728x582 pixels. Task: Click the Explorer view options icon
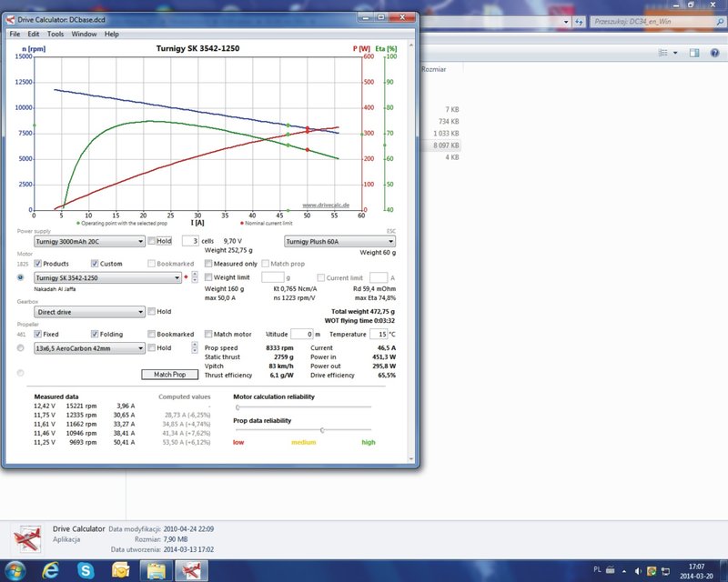(x=663, y=53)
